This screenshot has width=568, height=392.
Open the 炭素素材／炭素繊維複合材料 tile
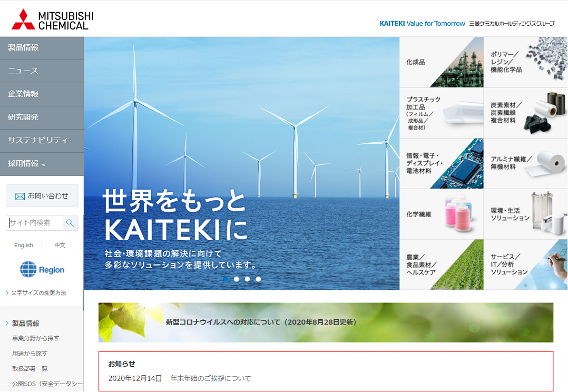click(526, 113)
